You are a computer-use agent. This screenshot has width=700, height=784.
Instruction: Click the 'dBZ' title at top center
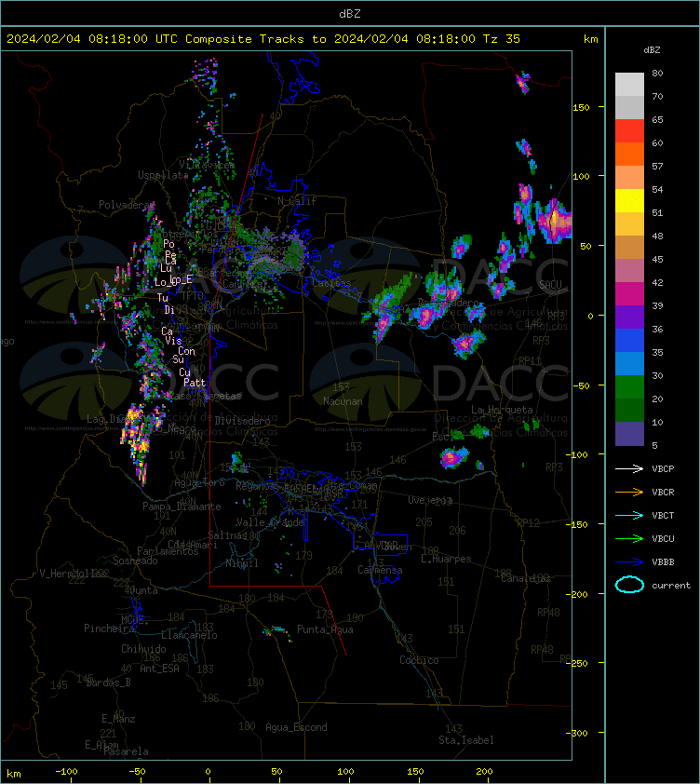(349, 13)
